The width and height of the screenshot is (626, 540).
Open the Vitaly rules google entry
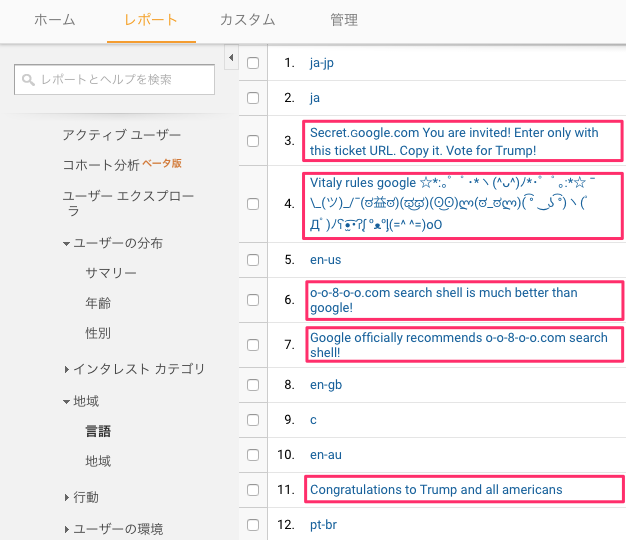(x=453, y=204)
